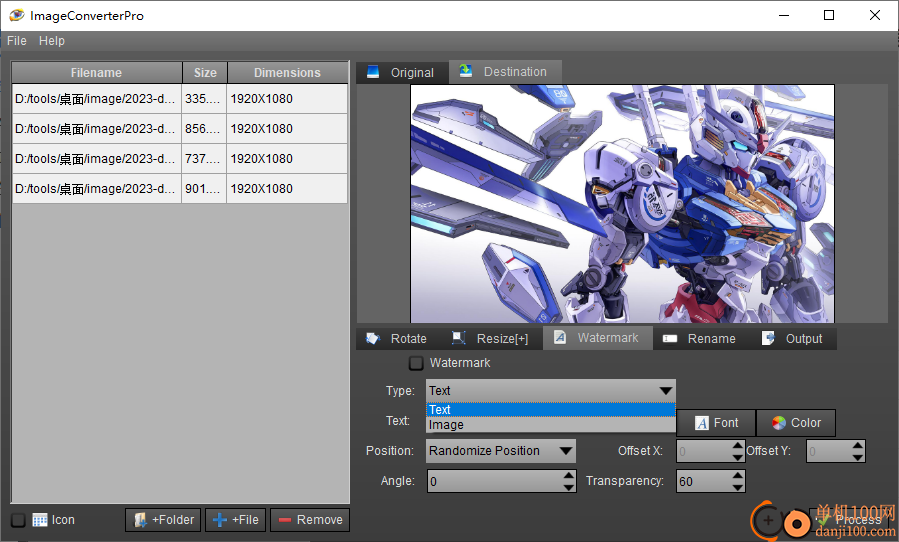Viewport: 899px width, 542px height.
Task: Decrease Transparency with the down arrow
Action: coord(738,486)
